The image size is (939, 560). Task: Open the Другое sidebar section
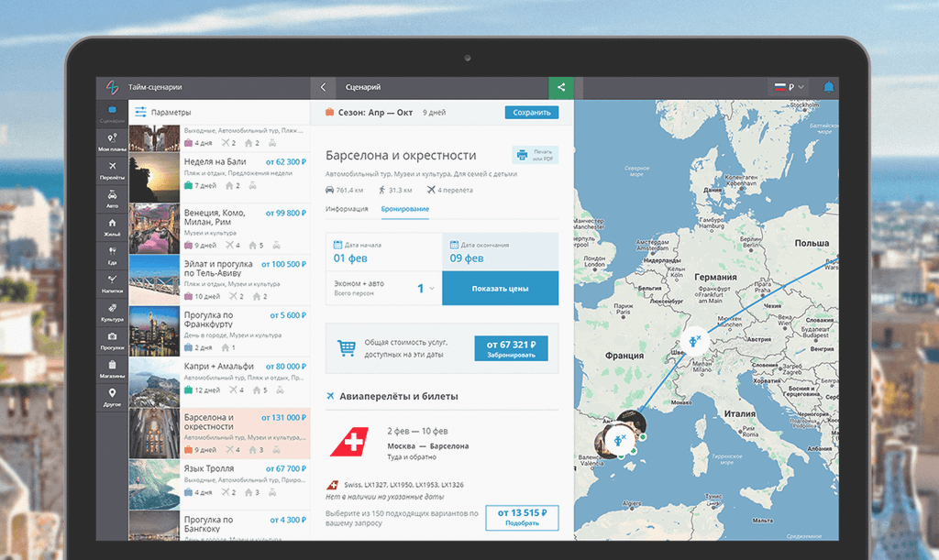pyautogui.click(x=112, y=397)
